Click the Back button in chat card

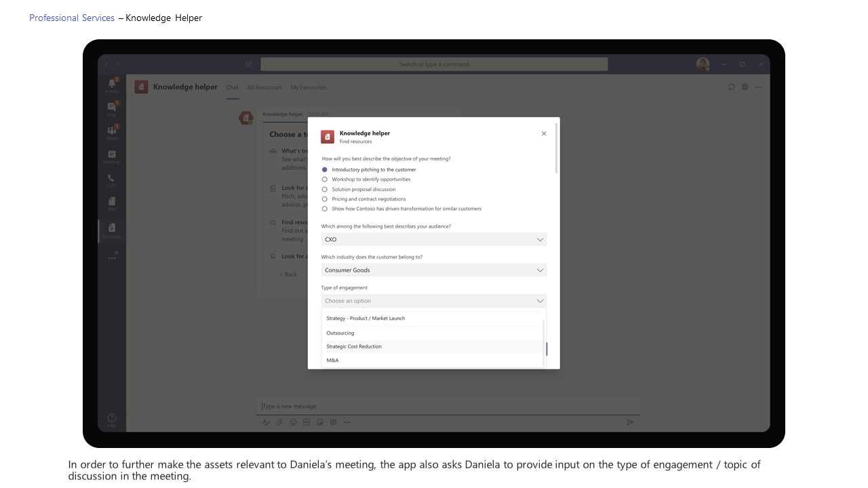click(x=288, y=274)
